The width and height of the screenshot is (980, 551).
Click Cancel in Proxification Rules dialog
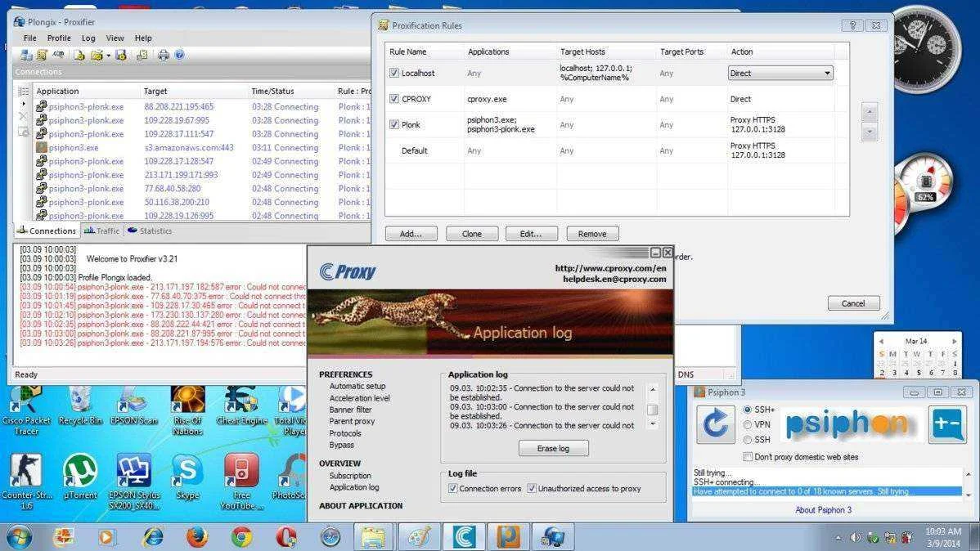[x=853, y=303]
